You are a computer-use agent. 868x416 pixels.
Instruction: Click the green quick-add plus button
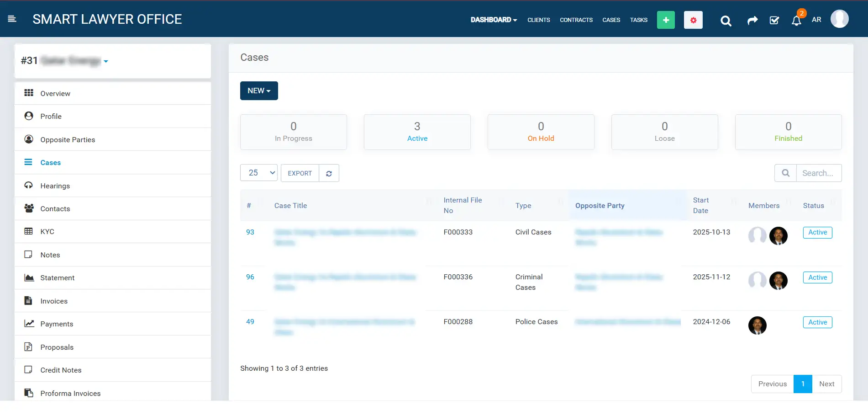tap(666, 20)
